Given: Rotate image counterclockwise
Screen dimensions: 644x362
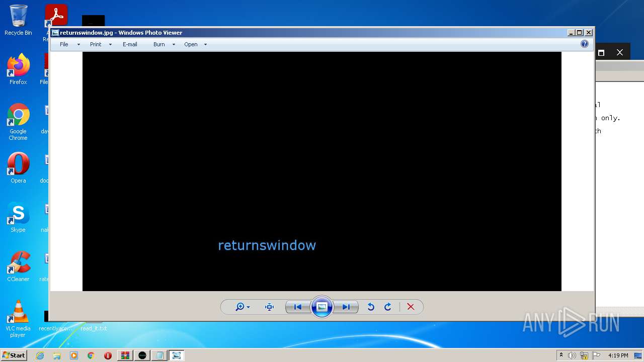Looking at the screenshot, I should [371, 307].
